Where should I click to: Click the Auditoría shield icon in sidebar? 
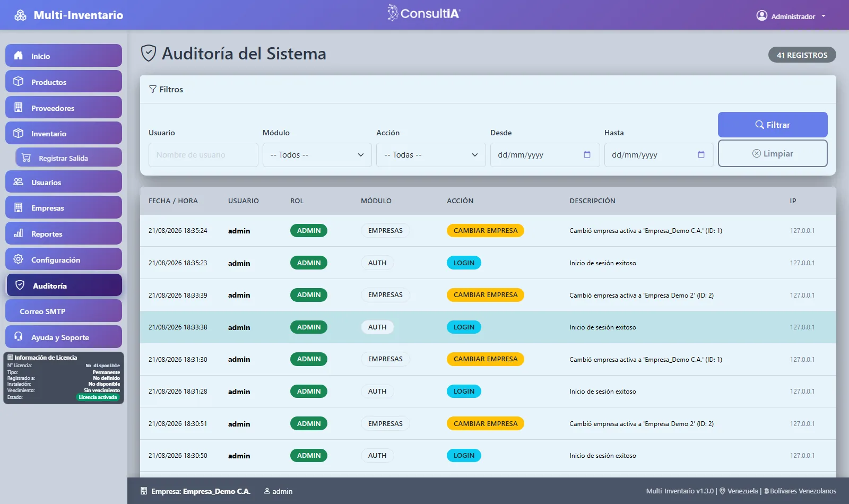pyautogui.click(x=20, y=285)
